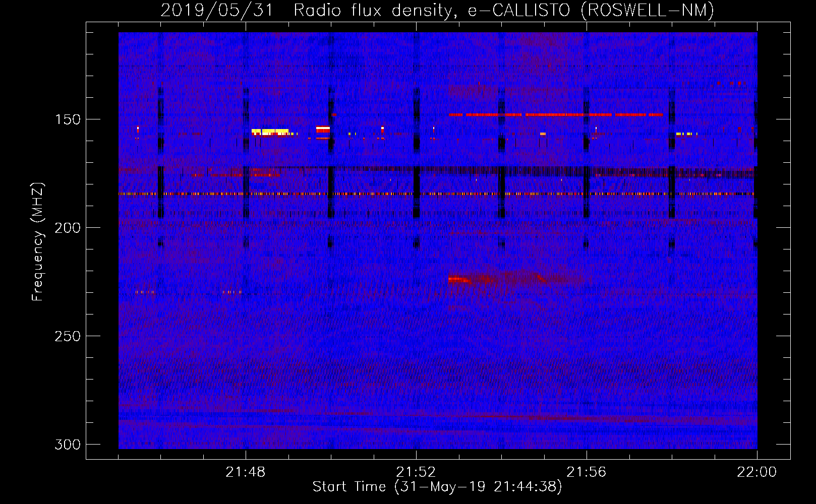Click the 21:52 time tick label

click(x=416, y=472)
